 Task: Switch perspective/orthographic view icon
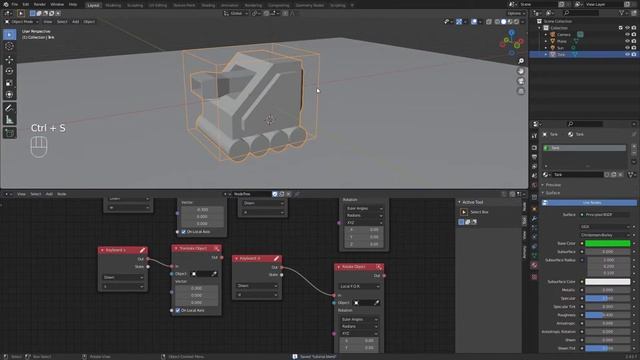tap(521, 91)
